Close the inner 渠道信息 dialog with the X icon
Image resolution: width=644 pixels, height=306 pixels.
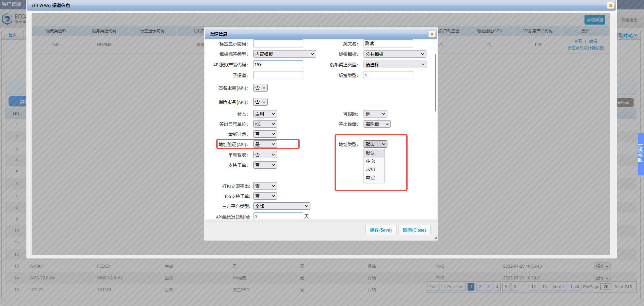(x=432, y=34)
